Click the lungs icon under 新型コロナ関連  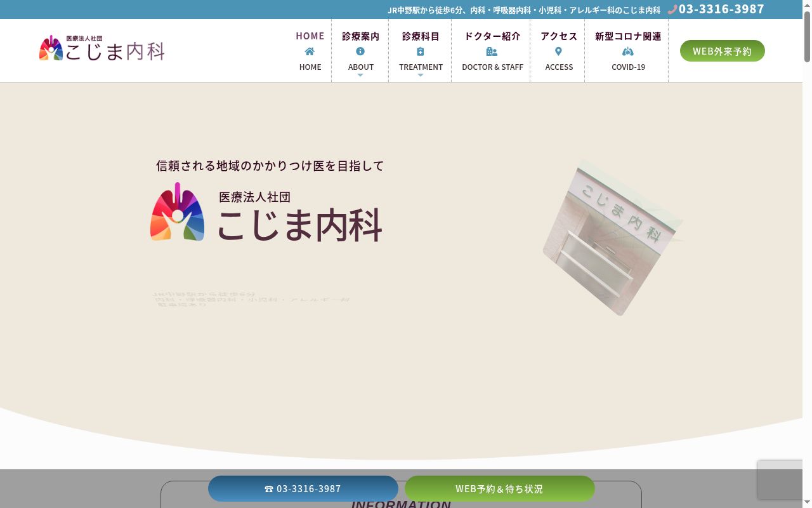point(628,51)
